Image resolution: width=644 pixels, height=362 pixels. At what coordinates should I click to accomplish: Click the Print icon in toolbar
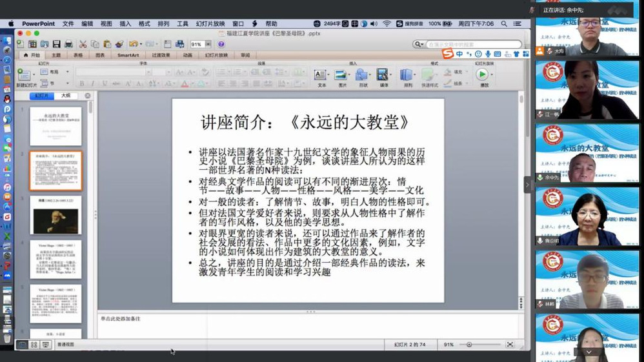[x=67, y=45]
